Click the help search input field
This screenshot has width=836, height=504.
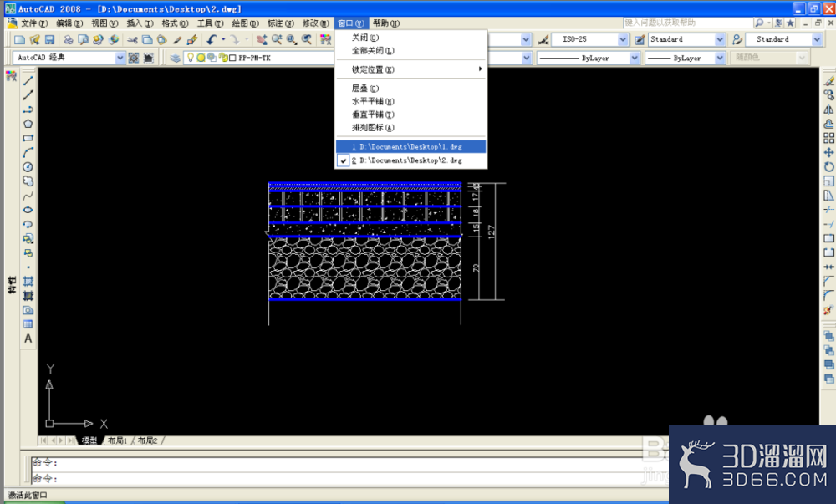click(687, 23)
